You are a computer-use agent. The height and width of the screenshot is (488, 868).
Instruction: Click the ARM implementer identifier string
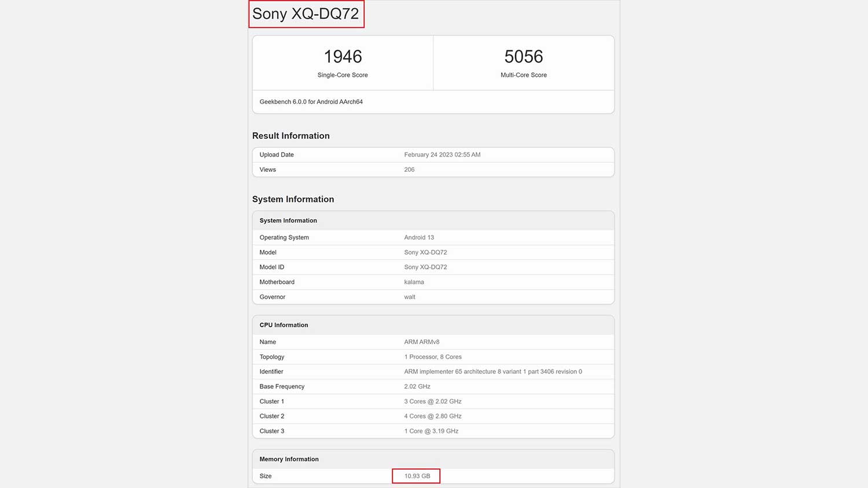[x=492, y=372]
